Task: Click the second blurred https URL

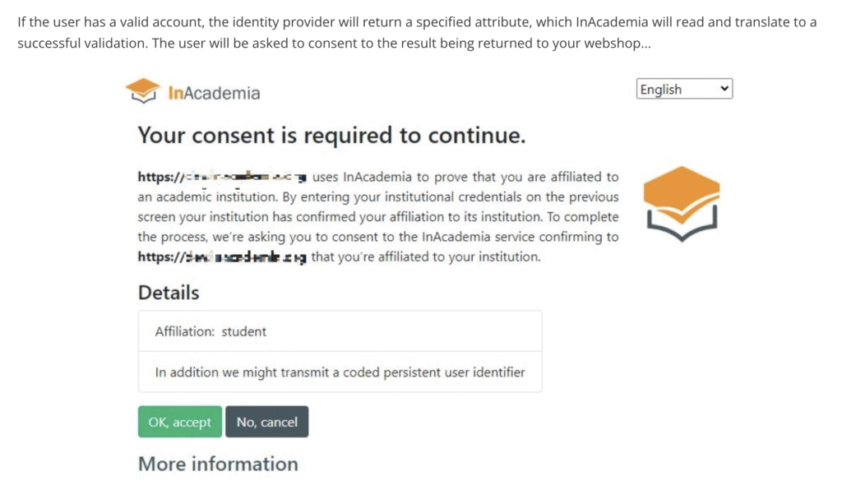Action: 223,257
